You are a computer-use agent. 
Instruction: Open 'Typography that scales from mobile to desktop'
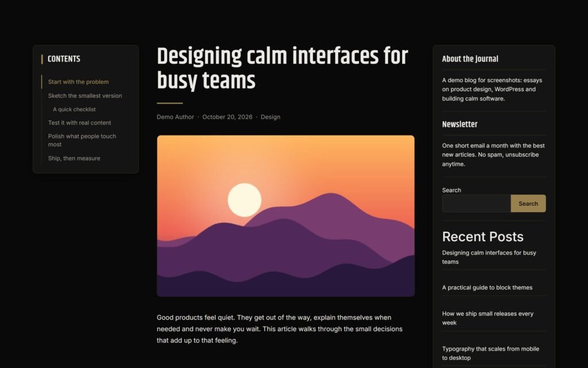(x=490, y=354)
